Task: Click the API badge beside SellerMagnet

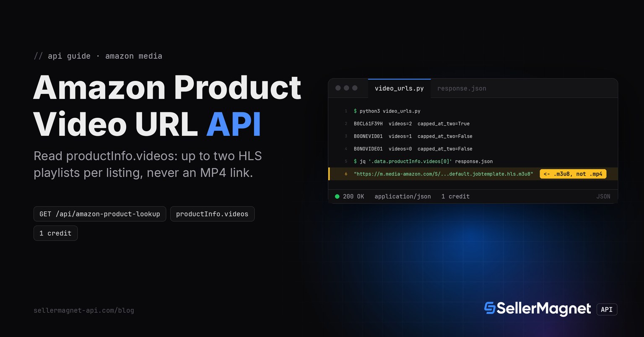Action: coord(607,309)
